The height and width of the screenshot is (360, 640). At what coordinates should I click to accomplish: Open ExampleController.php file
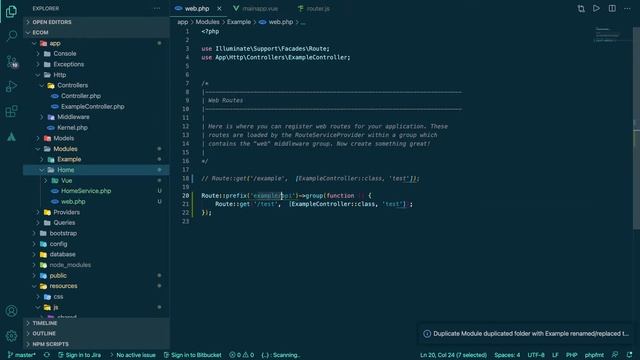tap(96, 107)
